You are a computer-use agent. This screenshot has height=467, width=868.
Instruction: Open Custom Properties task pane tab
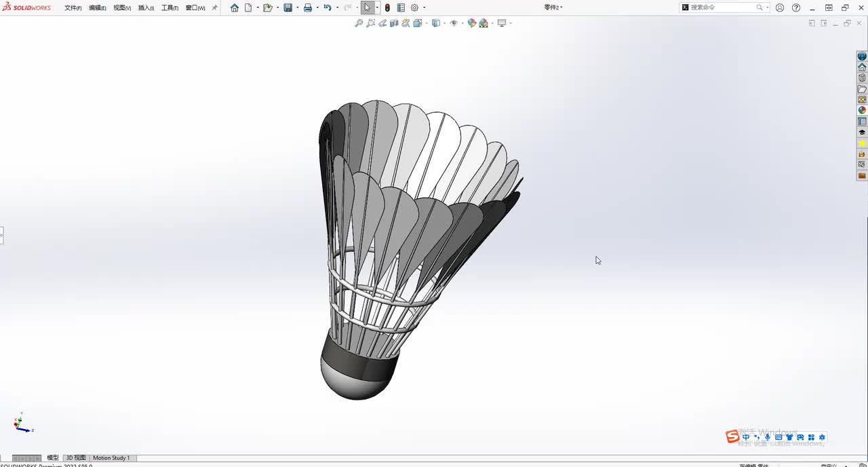[862, 122]
